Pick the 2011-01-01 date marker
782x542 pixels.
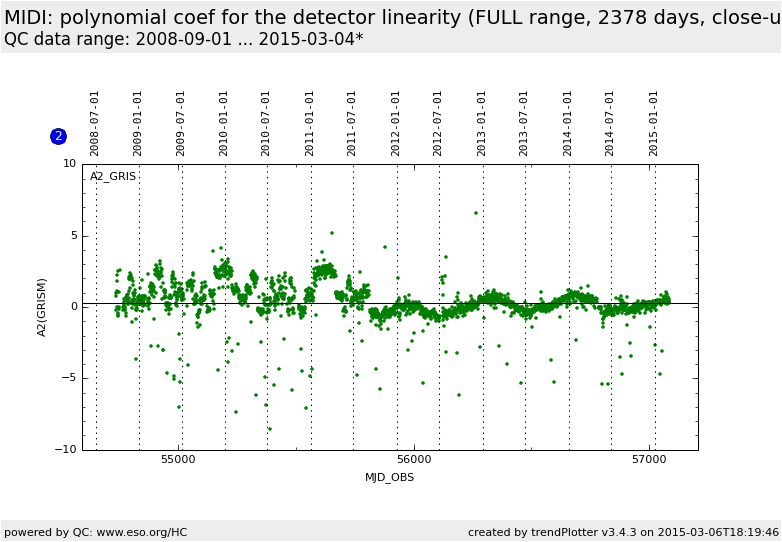(x=310, y=123)
